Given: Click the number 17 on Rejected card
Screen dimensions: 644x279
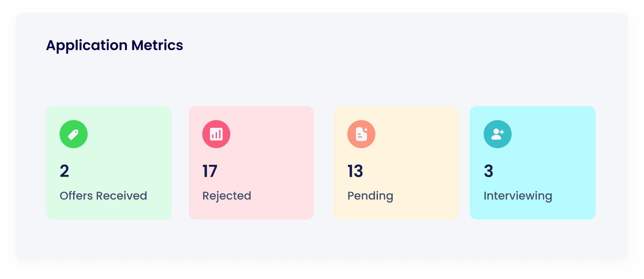Looking at the screenshot, I should coord(210,171).
